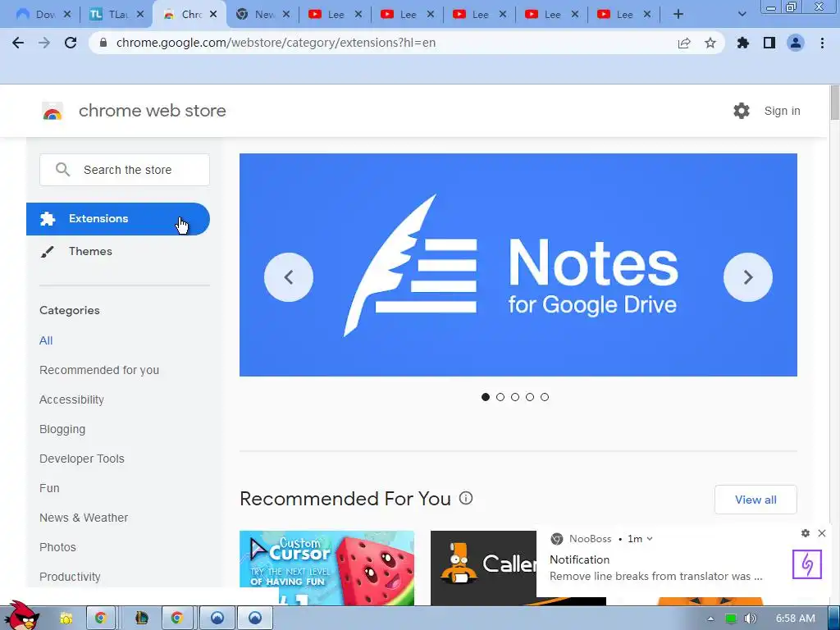Select the first carousel dot
The width and height of the screenshot is (840, 630).
click(x=486, y=397)
